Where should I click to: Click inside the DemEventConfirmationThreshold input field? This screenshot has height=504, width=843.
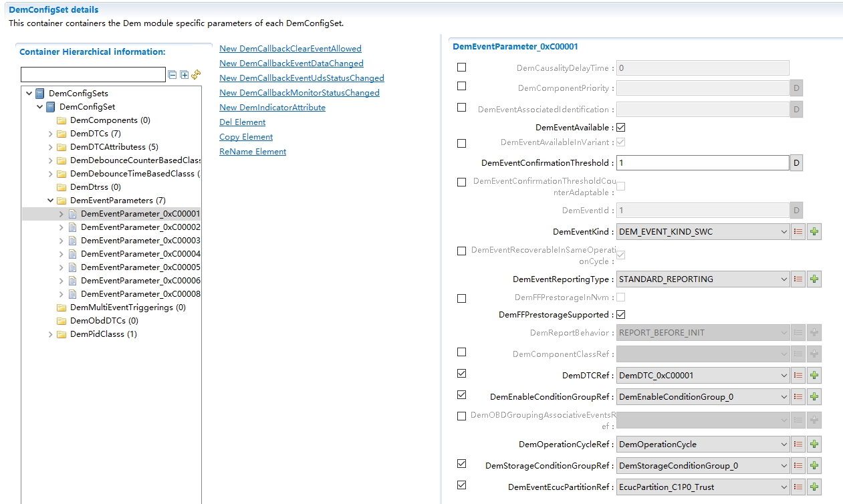click(x=702, y=162)
